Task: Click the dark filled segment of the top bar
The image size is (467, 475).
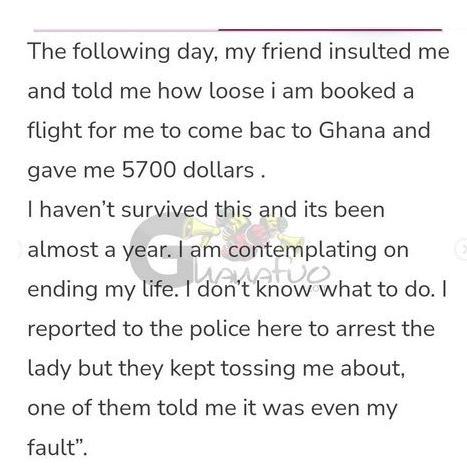Action: 330,30
